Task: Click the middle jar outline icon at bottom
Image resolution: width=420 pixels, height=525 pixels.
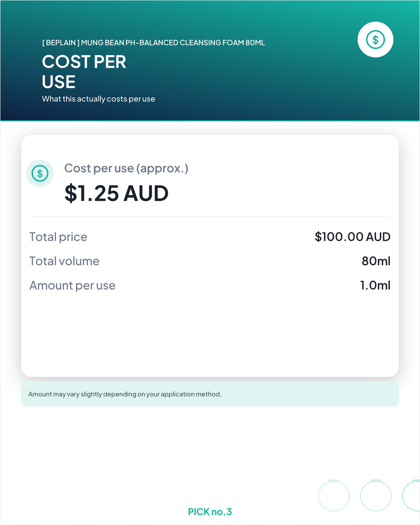Action: [376, 495]
